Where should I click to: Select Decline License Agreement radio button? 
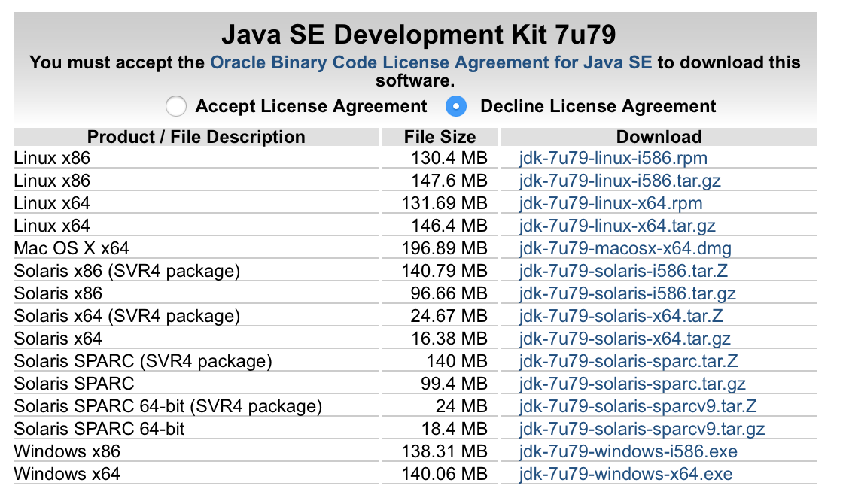pyautogui.click(x=455, y=107)
